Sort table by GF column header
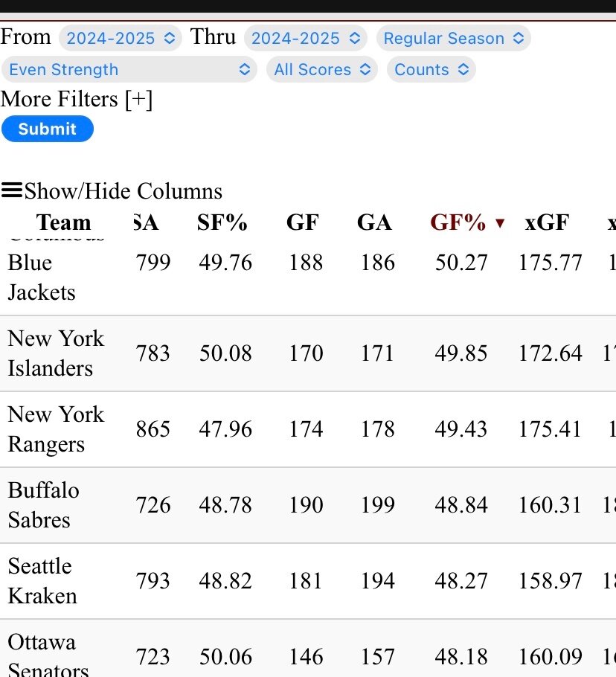The width and height of the screenshot is (616, 677). click(x=303, y=222)
